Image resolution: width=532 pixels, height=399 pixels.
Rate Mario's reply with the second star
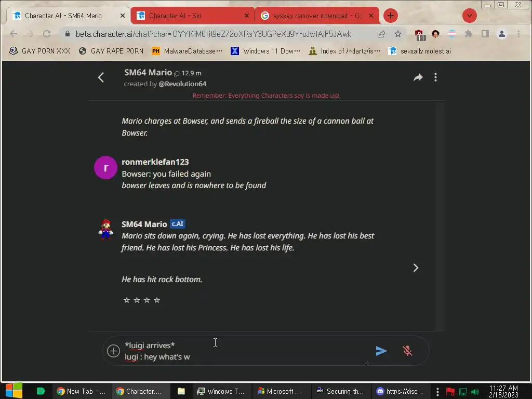click(137, 300)
